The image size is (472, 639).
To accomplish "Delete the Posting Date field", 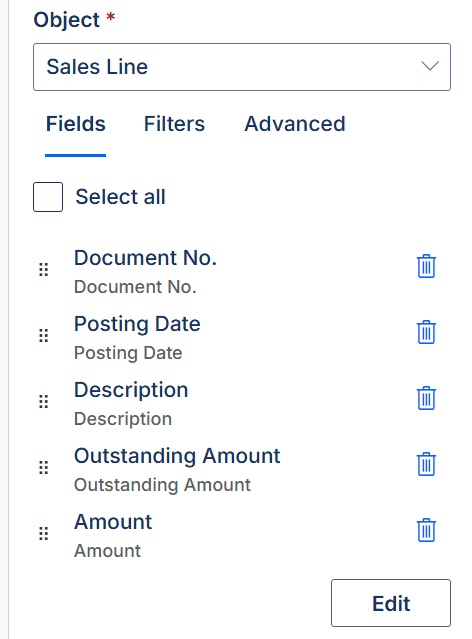I will pos(426,332).
